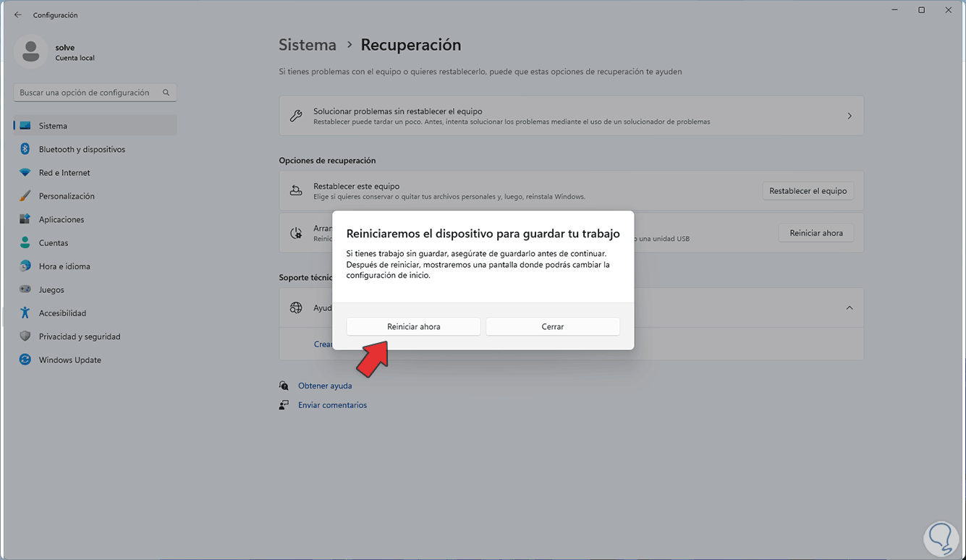Viewport: 966px width, 560px height.
Task: Open Sistema settings category
Action: click(x=95, y=126)
